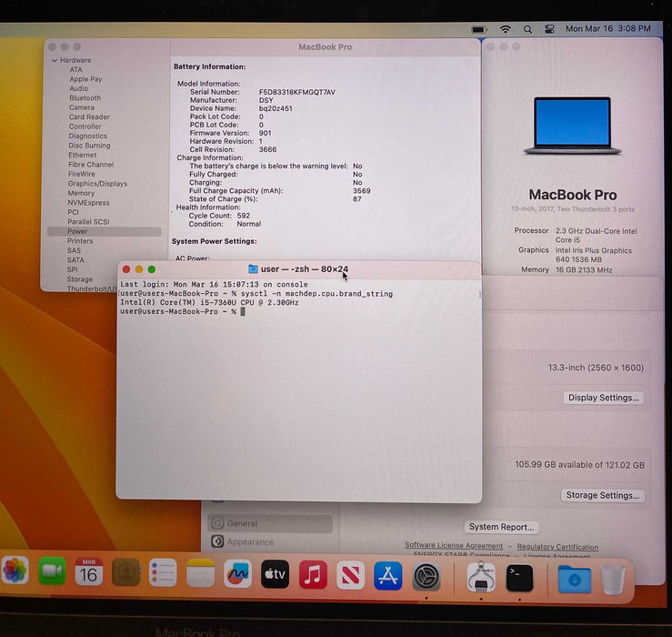Open Regulatory Certification link
The width and height of the screenshot is (672, 637).
[557, 547]
